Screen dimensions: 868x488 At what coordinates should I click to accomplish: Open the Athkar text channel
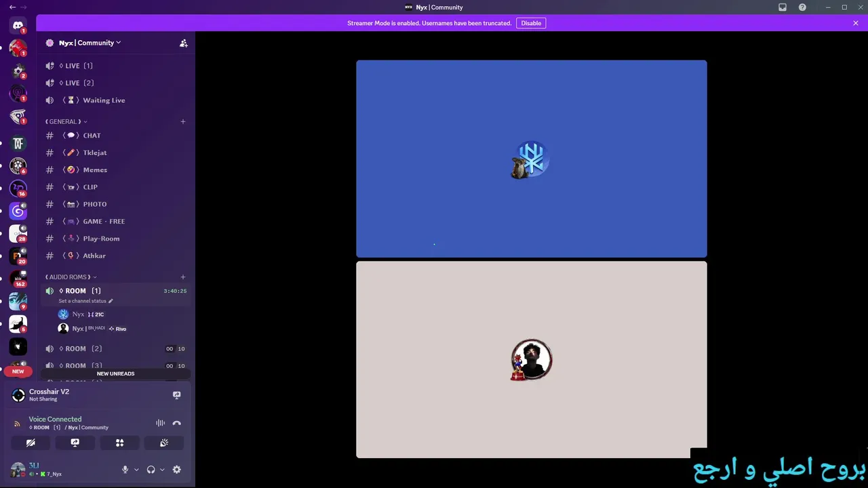pos(115,256)
